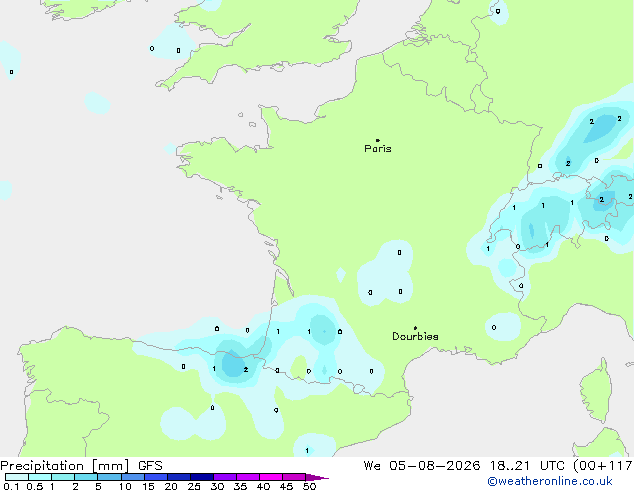This screenshot has height=490, width=634.
Task: Click the Dourbies location label
Action: [415, 336]
